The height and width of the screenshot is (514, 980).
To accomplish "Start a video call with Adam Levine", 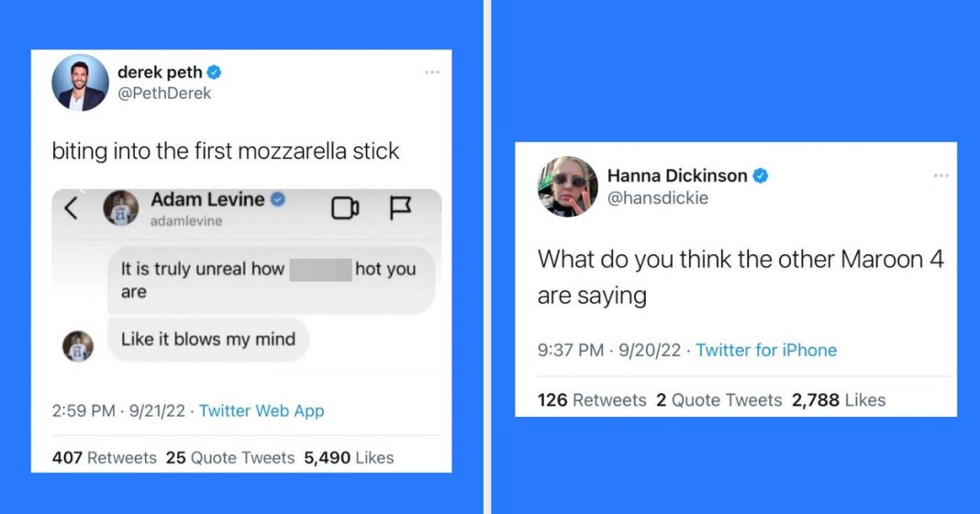I will coord(345,208).
